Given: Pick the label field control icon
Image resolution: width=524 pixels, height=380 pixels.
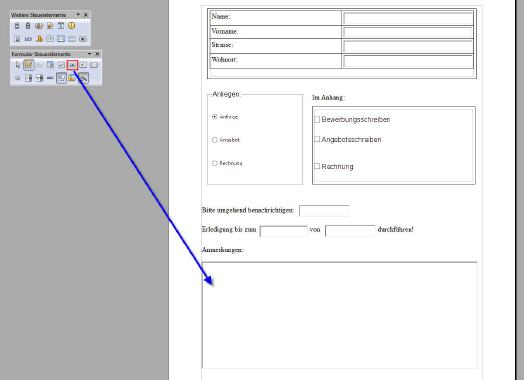Looking at the screenshot, I should click(50, 78).
